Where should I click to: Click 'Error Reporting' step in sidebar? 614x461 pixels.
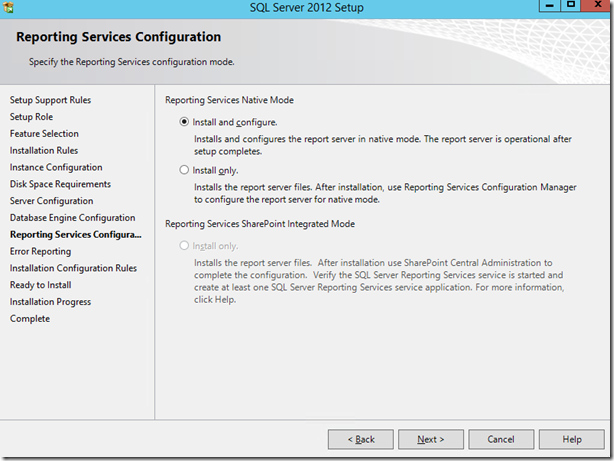pyautogui.click(x=40, y=251)
